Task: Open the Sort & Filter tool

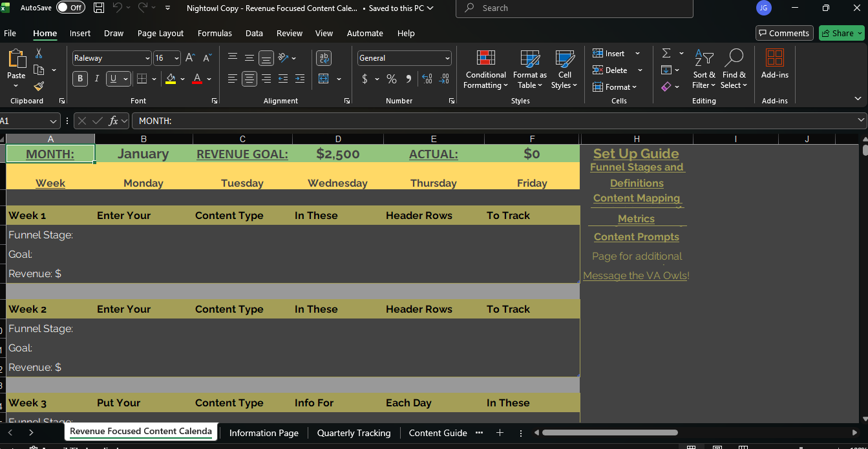Action: [x=704, y=70]
